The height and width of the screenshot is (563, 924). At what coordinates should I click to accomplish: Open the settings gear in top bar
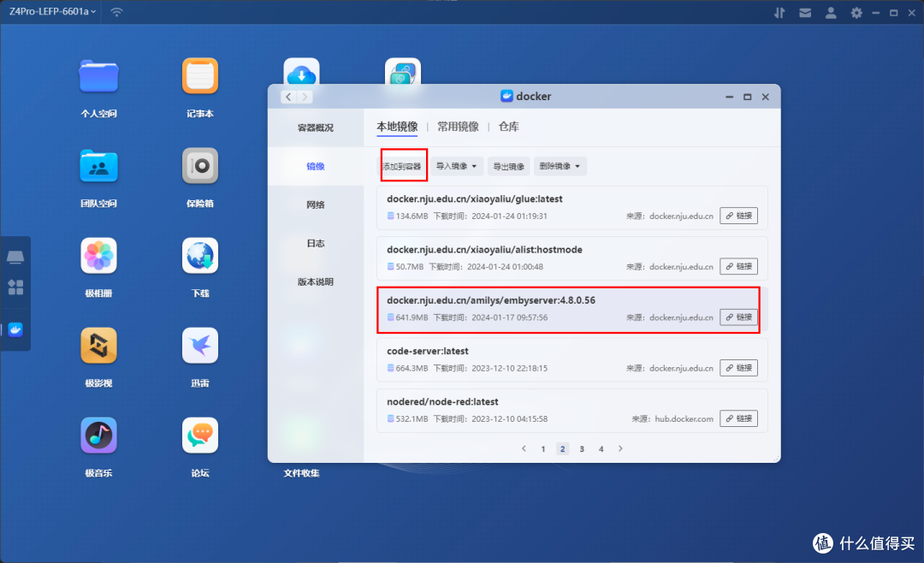coord(856,12)
